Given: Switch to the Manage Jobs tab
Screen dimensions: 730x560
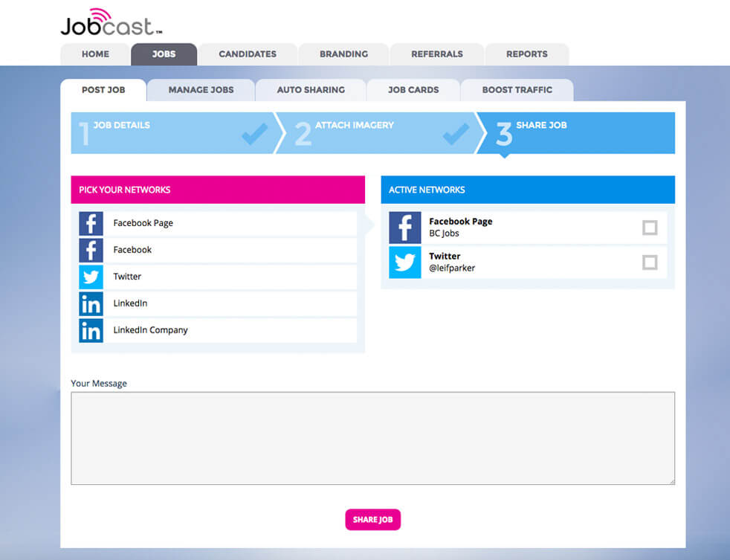Looking at the screenshot, I should click(201, 90).
